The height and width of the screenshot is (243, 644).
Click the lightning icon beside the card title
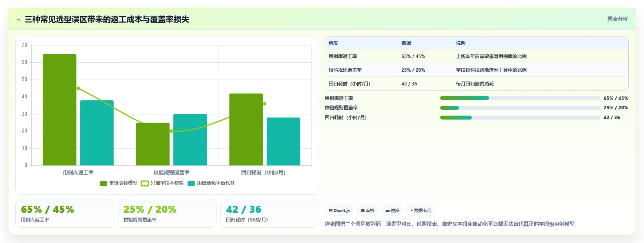[x=18, y=20]
